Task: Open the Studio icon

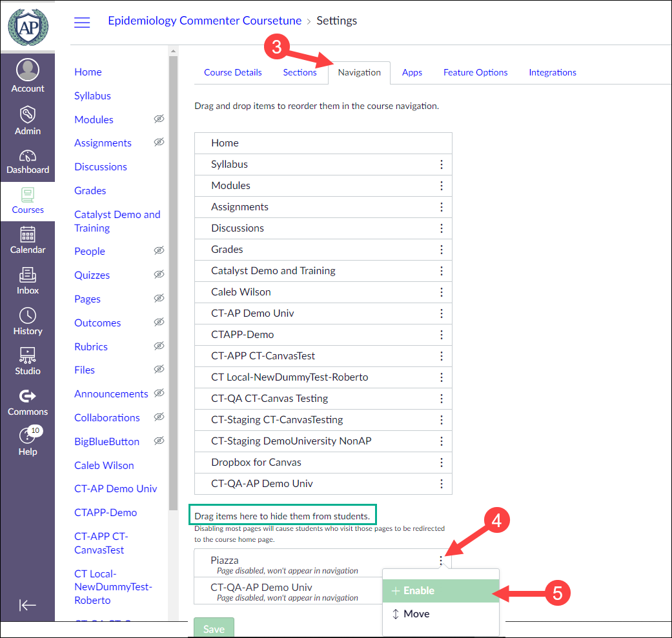Action: point(27,355)
